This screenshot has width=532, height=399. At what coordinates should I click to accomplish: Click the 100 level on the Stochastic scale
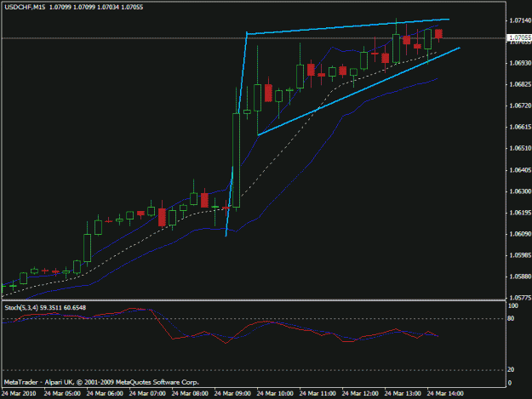pos(513,305)
